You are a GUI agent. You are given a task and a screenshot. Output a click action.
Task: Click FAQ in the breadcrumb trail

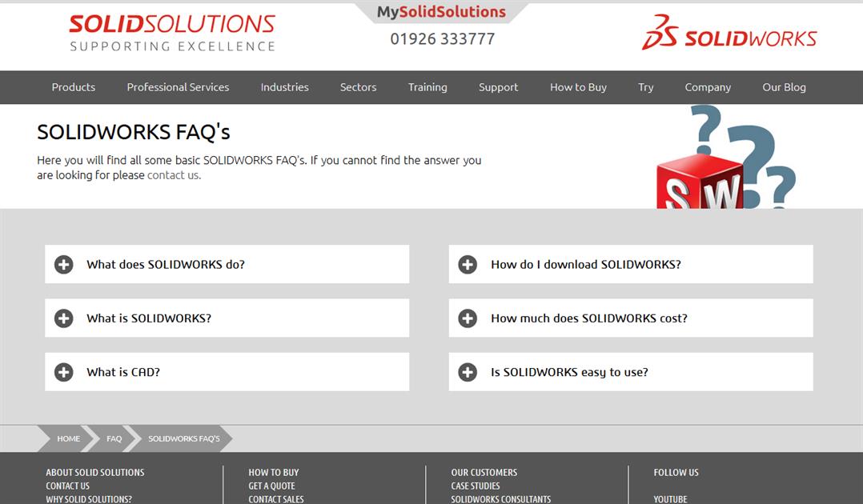(x=114, y=438)
